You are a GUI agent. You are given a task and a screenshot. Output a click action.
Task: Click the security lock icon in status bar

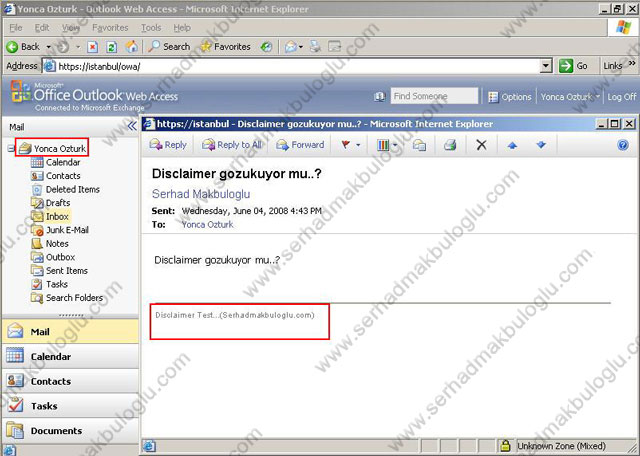(x=505, y=445)
